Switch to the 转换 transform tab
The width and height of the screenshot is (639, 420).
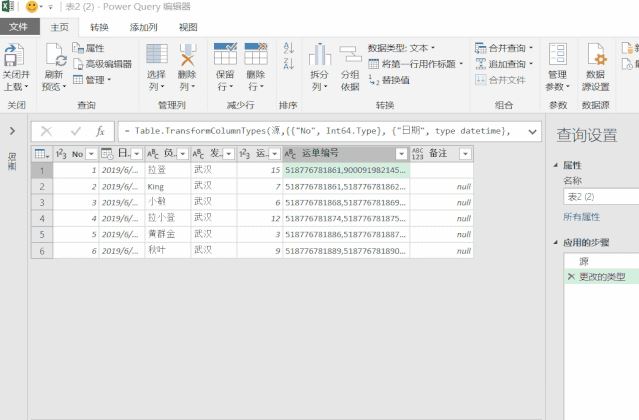tap(99, 27)
